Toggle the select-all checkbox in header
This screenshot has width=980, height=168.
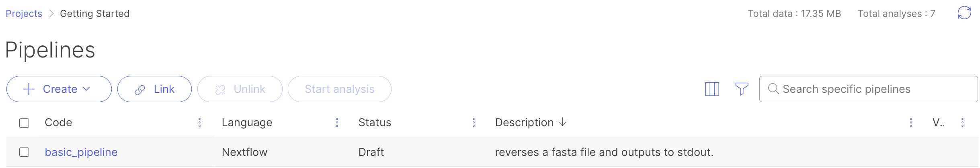(24, 123)
